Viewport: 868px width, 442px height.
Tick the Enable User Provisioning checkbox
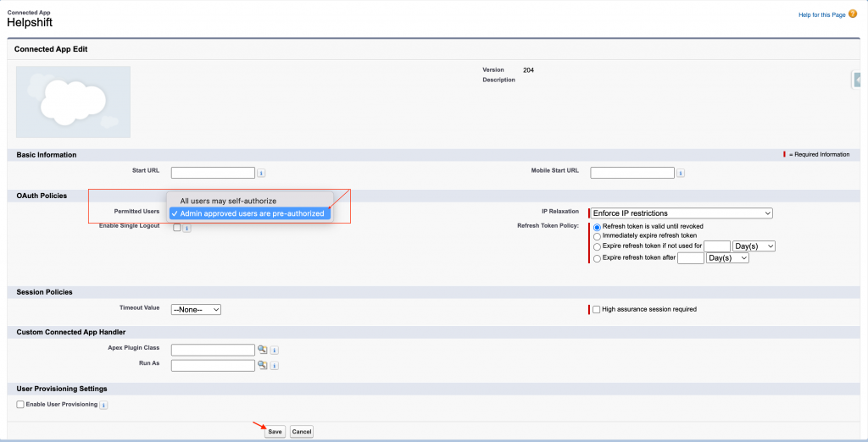point(20,405)
